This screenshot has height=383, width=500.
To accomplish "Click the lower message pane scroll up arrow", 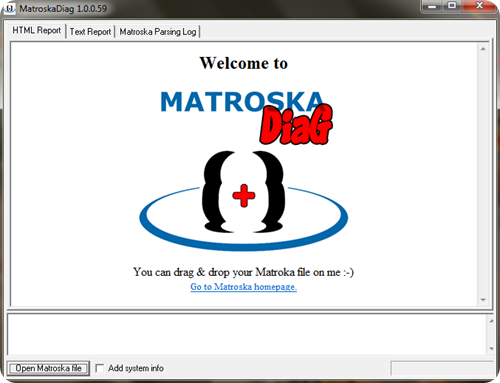I will click(x=491, y=321).
